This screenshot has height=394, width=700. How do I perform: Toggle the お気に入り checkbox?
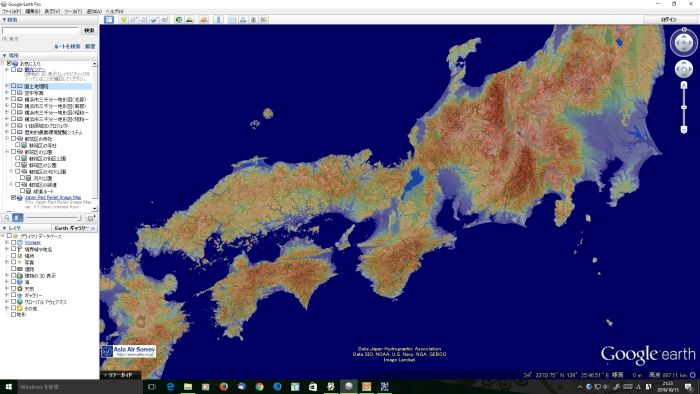pos(9,63)
